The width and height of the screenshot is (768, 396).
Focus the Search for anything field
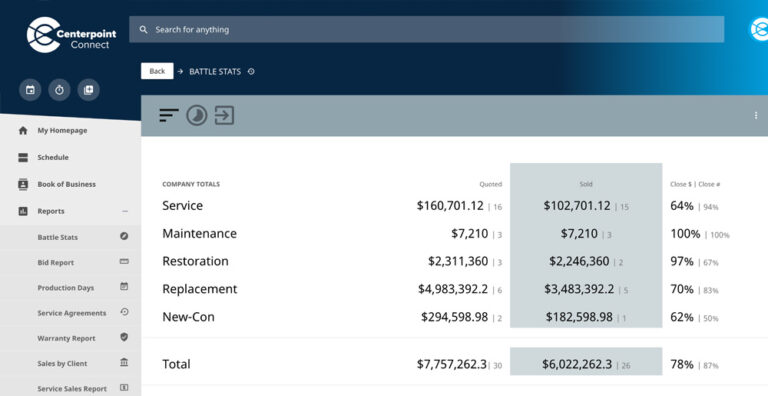tap(427, 29)
